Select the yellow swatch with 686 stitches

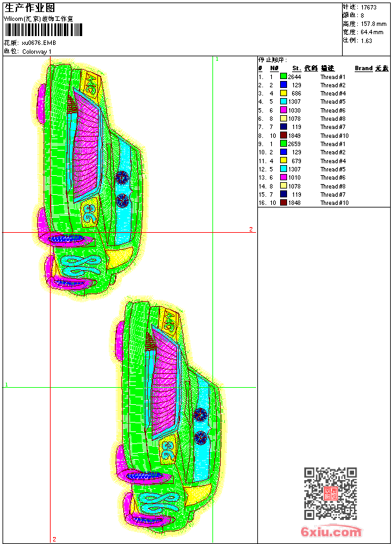click(x=284, y=94)
